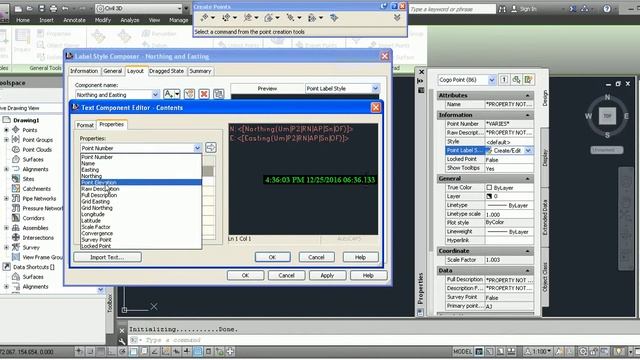This screenshot has height=360, width=640.
Task: Select Grid Northing in the properties list
Action: [x=141, y=208]
